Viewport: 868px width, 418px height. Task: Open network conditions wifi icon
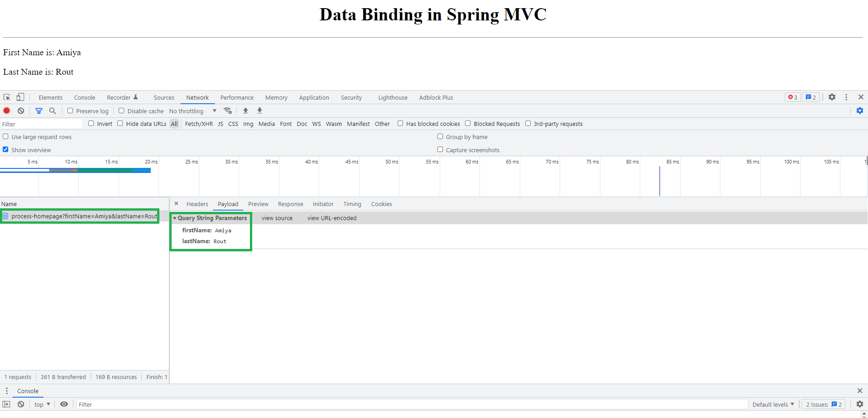click(x=228, y=111)
